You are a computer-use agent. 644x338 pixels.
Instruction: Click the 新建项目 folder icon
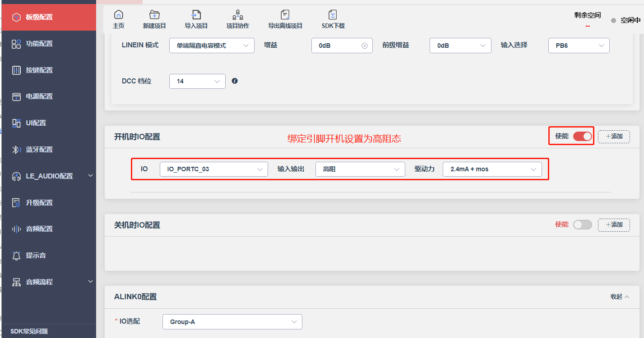pos(154,14)
